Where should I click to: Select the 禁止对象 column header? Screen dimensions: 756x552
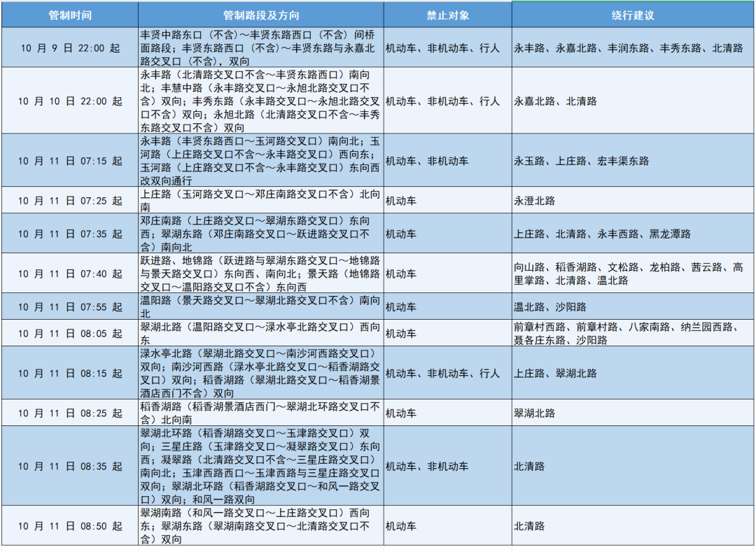(x=447, y=15)
